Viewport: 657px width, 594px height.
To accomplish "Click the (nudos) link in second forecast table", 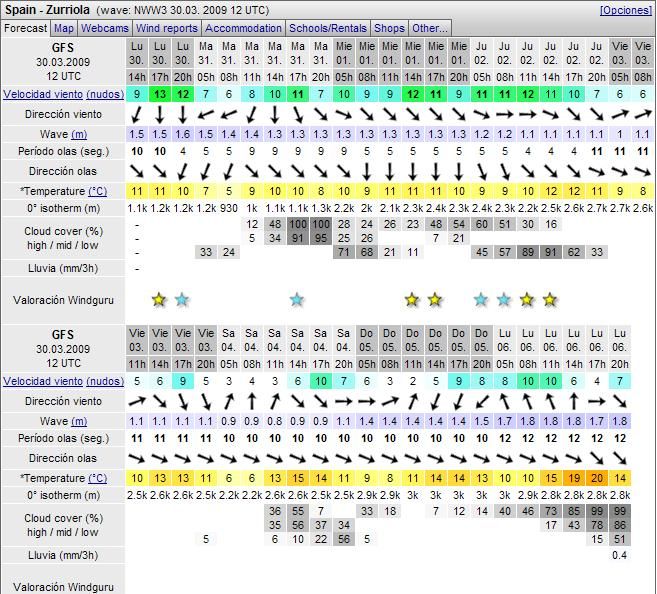I will [105, 381].
